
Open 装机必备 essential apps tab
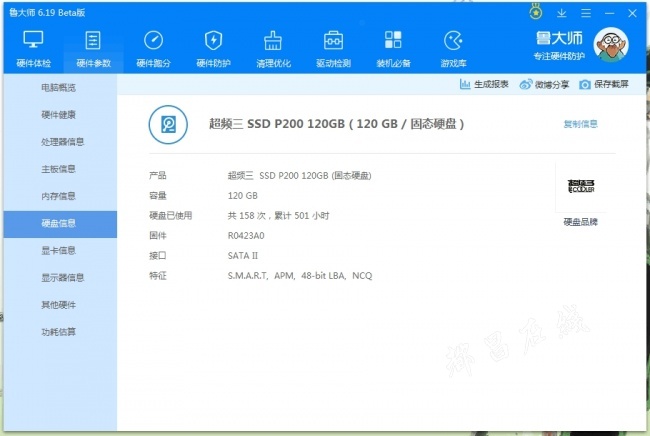coord(393,49)
